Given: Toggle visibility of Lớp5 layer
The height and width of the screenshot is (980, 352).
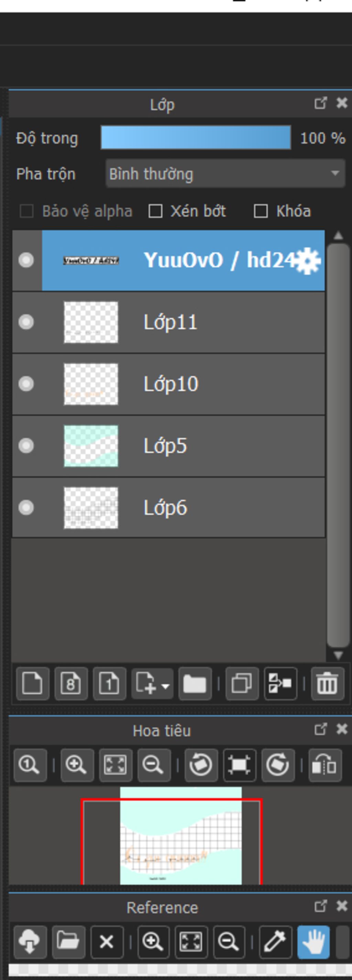Looking at the screenshot, I should [26, 445].
